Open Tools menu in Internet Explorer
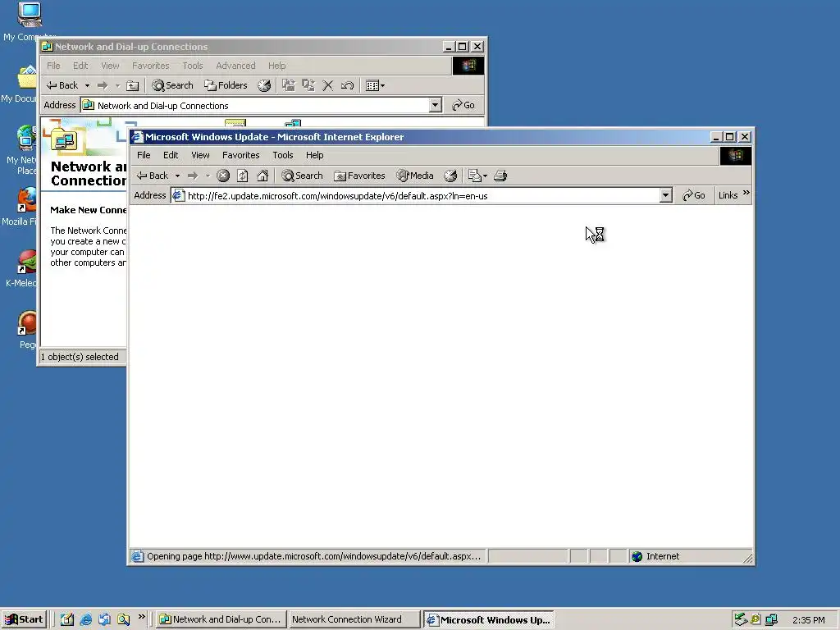840x630 pixels. coord(283,155)
